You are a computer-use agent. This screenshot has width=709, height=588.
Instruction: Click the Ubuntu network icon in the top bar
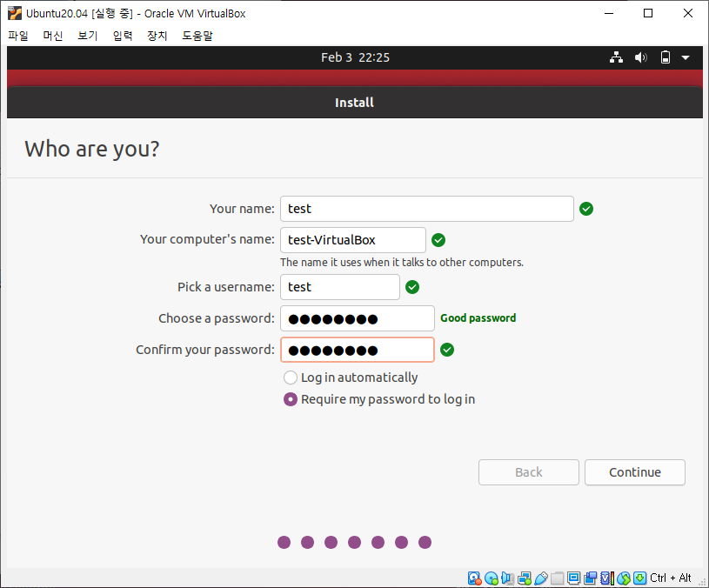point(616,57)
